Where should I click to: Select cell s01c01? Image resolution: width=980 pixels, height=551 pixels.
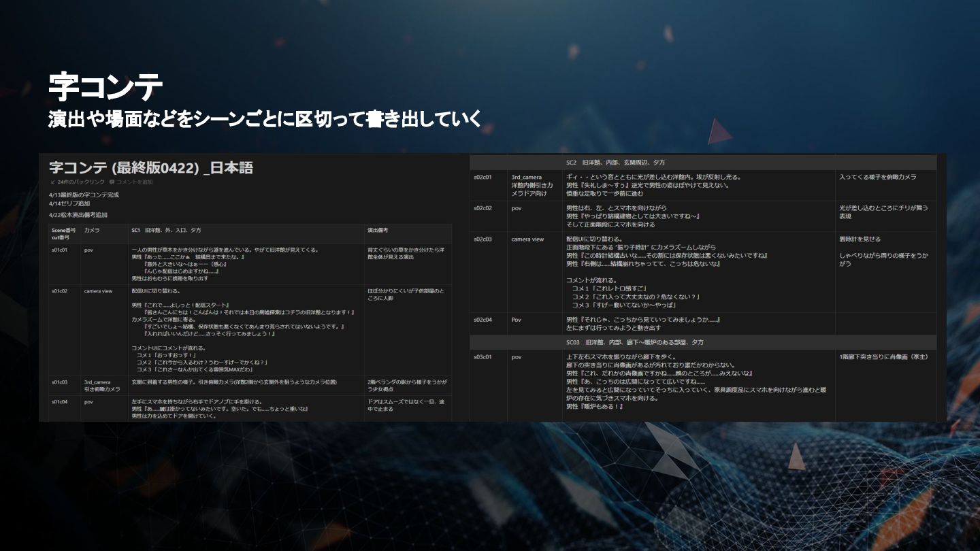tap(59, 250)
